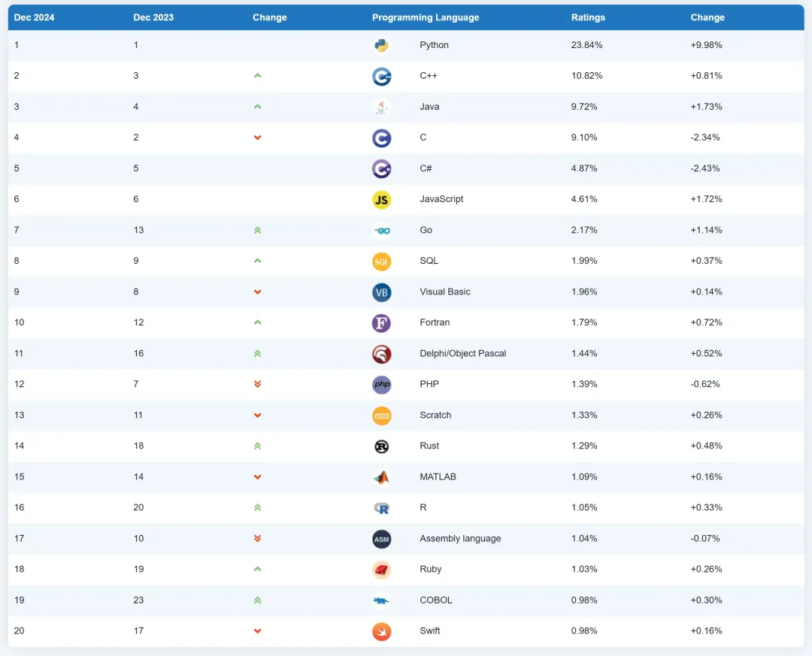Click the Swift bird icon
The width and height of the screenshot is (812, 656).
(x=381, y=630)
